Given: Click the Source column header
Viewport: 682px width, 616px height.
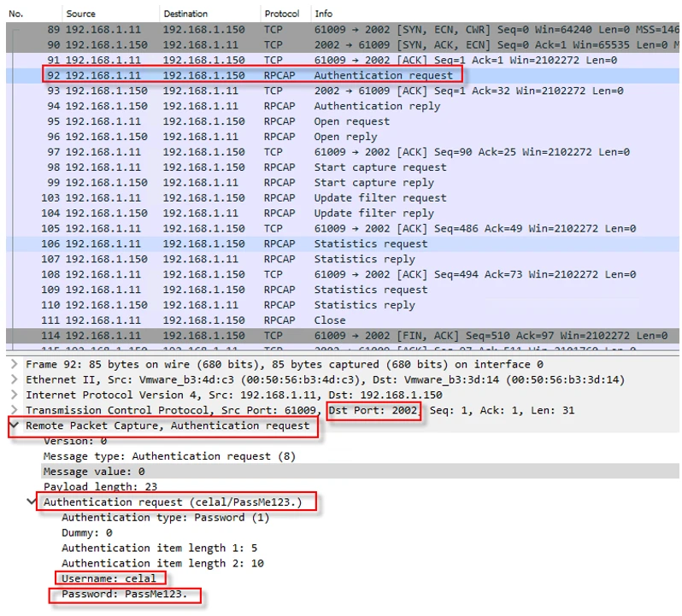Looking at the screenshot, I should pyautogui.click(x=81, y=14).
